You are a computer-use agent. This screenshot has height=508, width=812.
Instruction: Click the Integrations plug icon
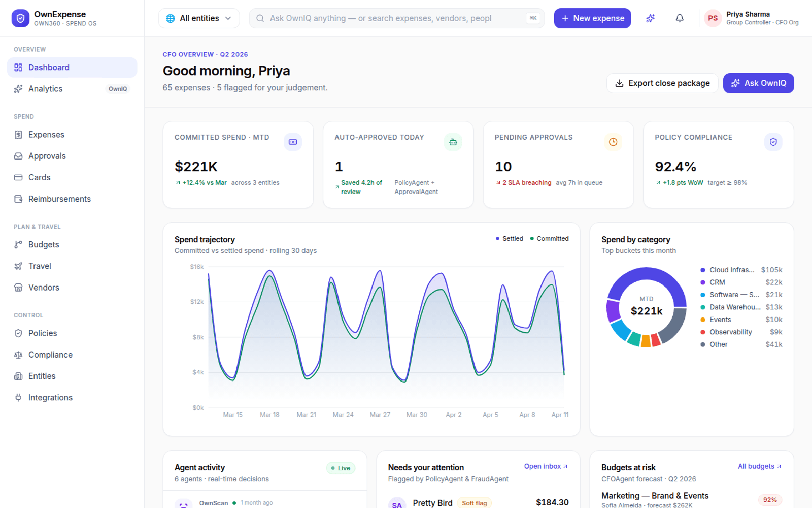point(18,397)
